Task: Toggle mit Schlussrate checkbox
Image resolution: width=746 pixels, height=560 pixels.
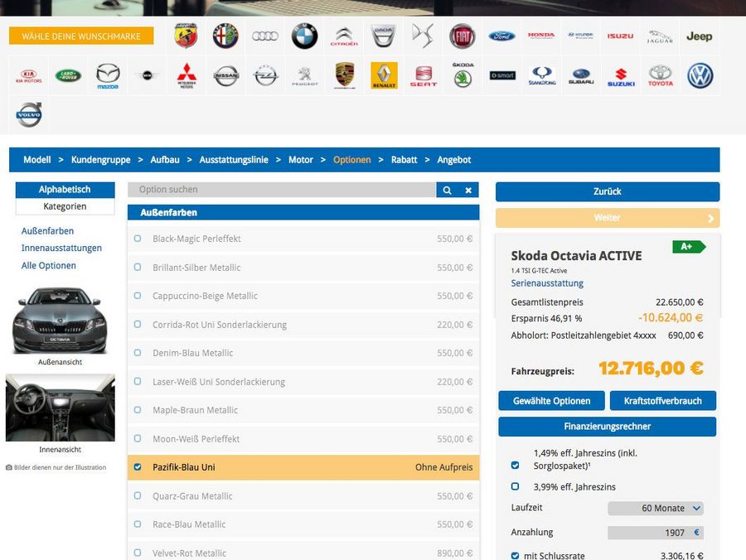Action: pos(515,555)
